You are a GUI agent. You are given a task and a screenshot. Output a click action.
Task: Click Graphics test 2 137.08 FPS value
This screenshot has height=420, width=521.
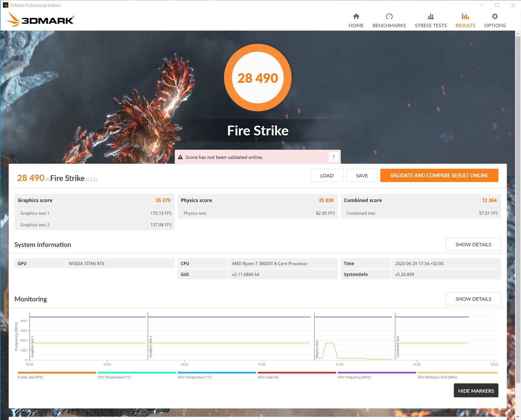pos(161,225)
